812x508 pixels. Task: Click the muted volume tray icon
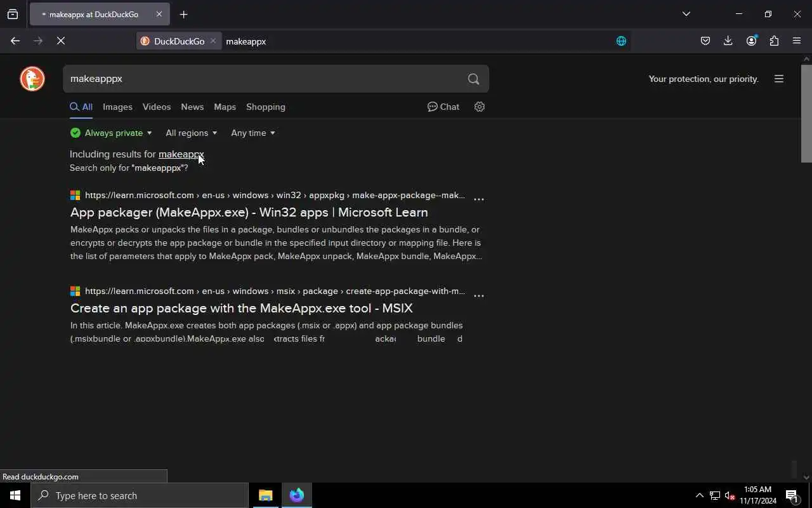[x=730, y=495]
